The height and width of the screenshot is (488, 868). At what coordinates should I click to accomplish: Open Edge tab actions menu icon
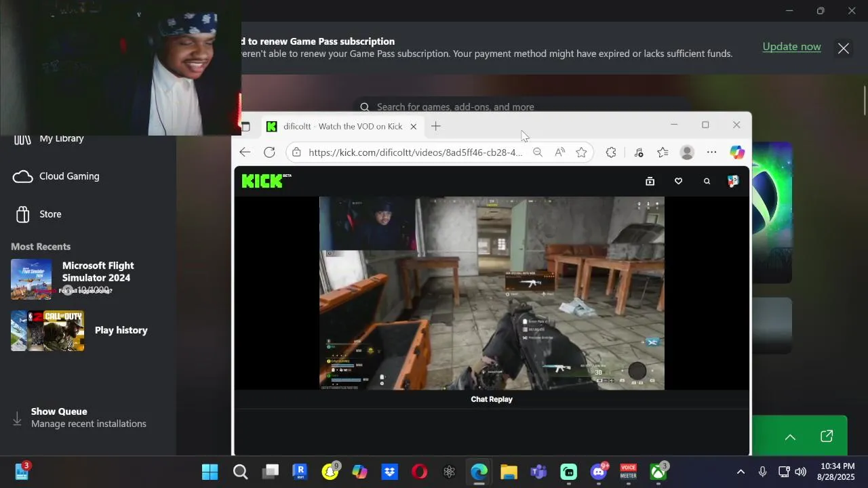pos(245,127)
